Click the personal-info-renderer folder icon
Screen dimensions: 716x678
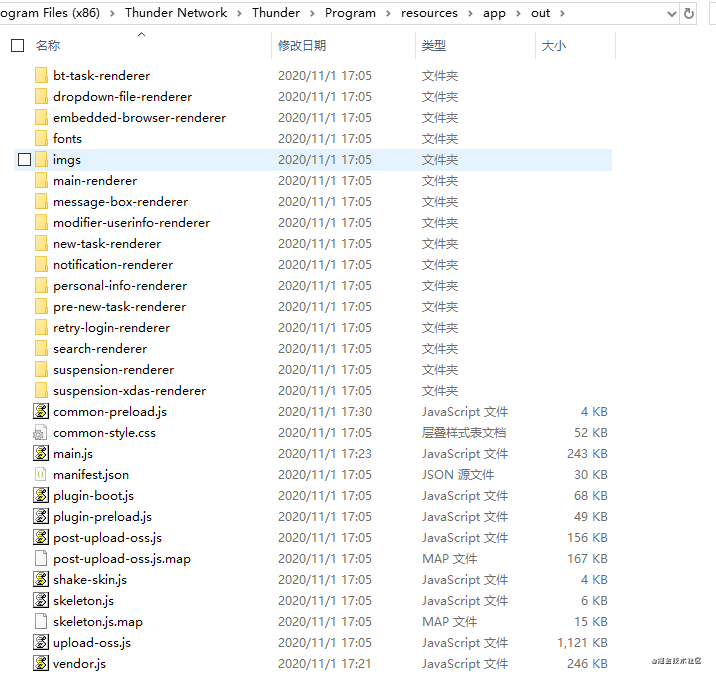click(41, 285)
